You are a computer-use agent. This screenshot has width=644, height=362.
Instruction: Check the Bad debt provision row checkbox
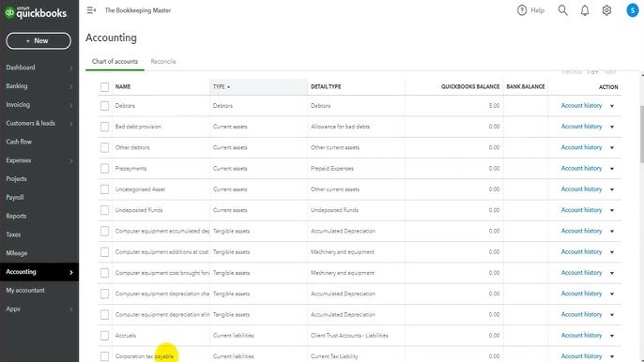coord(105,127)
